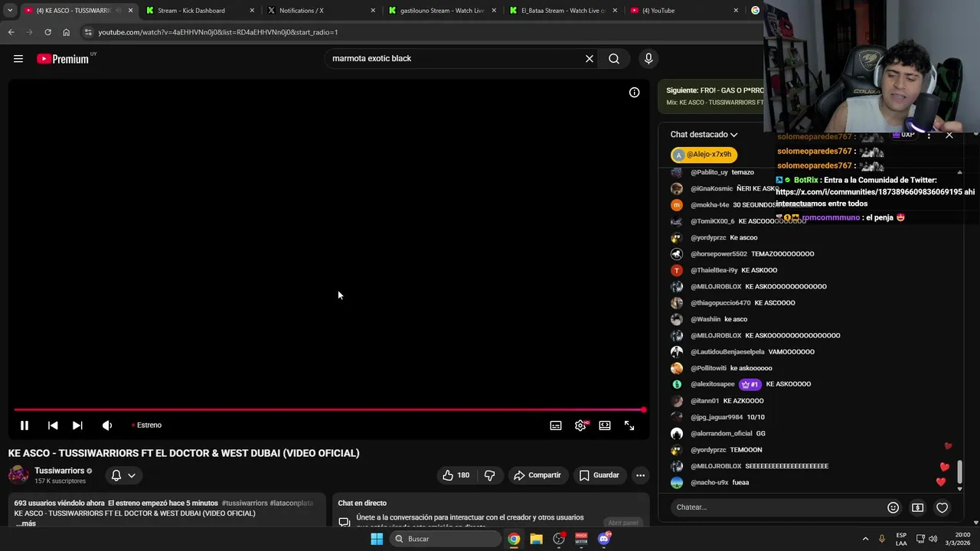Run search with the magnifier button
This screenshot has width=980, height=551.
(x=614, y=59)
